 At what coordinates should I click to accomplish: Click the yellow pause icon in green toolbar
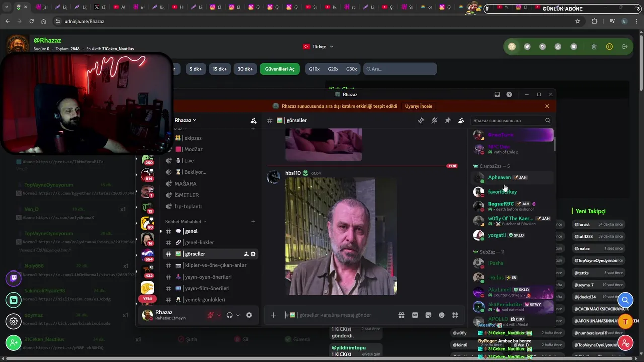(x=609, y=47)
